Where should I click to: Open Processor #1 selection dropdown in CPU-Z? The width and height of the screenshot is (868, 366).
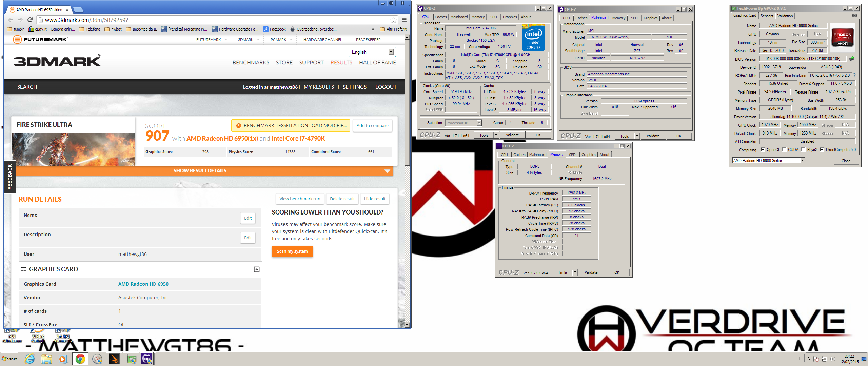[x=479, y=123]
